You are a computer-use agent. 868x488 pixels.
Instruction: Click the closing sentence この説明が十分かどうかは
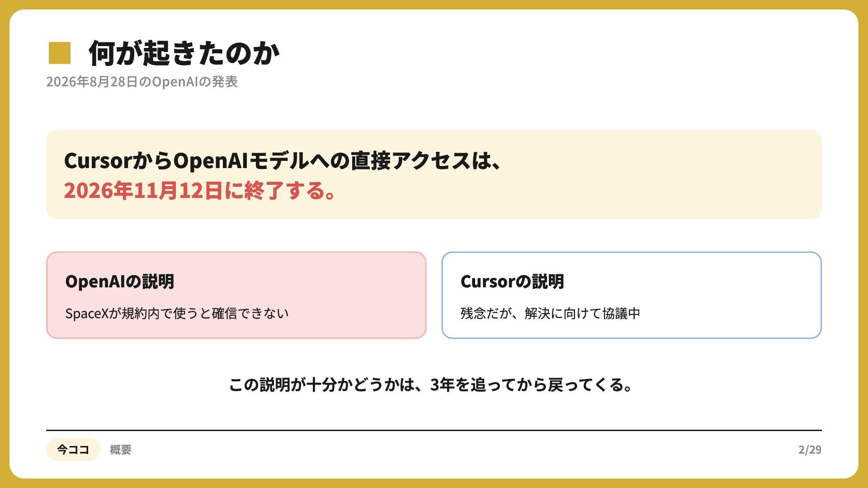(431, 385)
